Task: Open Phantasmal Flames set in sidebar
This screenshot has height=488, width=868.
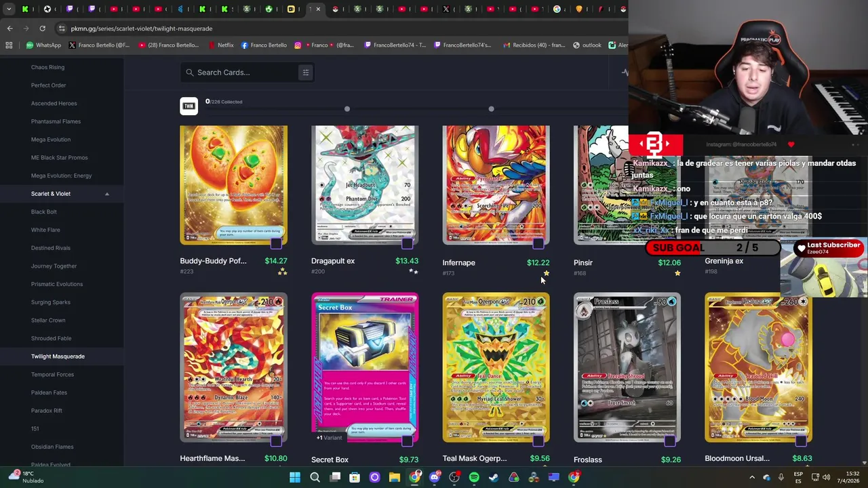Action: (x=56, y=121)
